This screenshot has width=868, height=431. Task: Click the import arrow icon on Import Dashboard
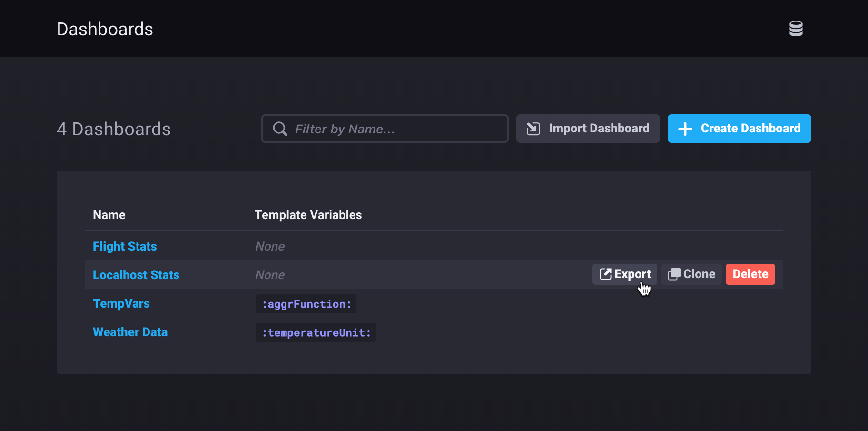click(533, 128)
